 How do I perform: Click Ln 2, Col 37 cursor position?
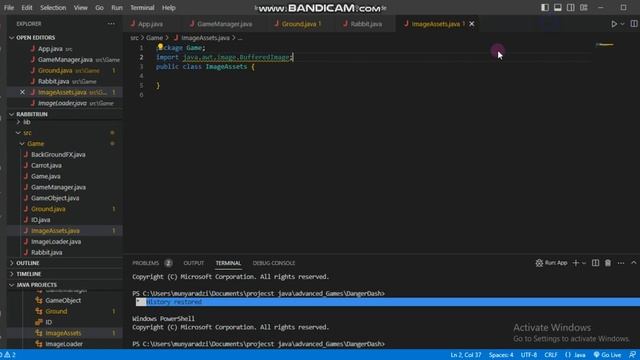point(466,355)
